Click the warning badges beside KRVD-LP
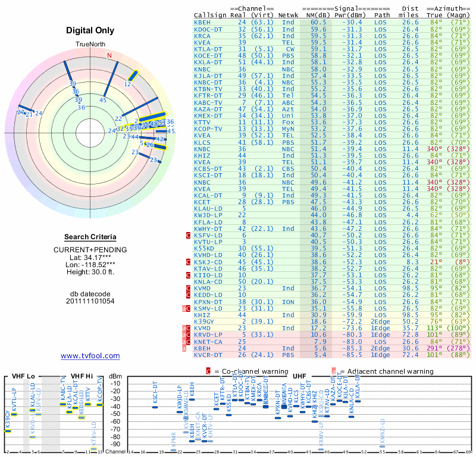Image resolution: width=476 pixels, height=457 pixels. coord(186,334)
